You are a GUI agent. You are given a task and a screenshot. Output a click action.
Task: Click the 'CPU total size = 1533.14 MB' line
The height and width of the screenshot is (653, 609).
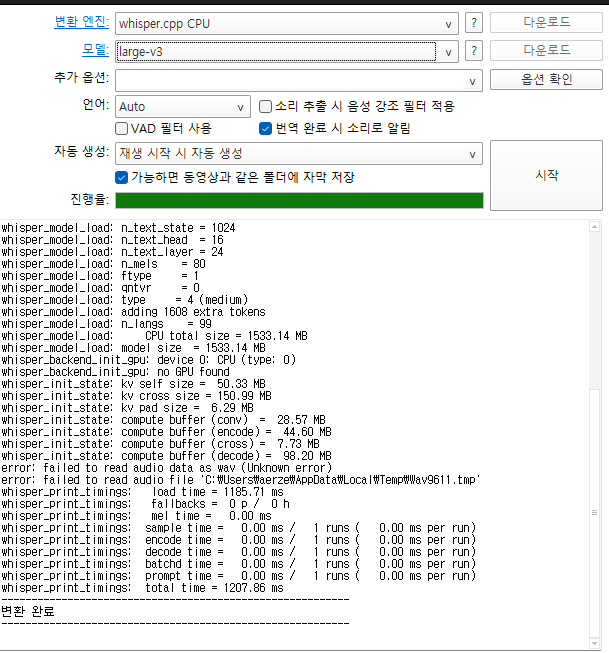[x=155, y=336]
